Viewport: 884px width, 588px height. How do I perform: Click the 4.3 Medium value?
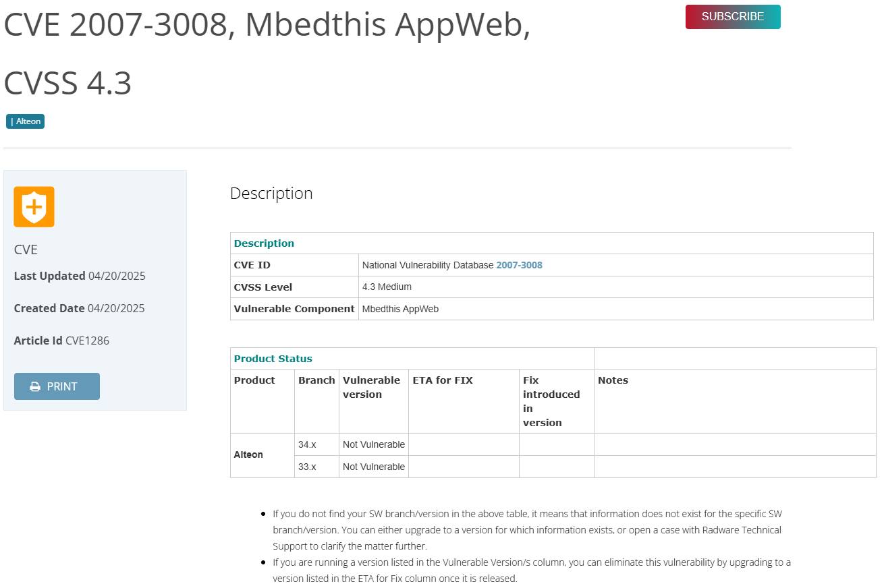click(387, 287)
